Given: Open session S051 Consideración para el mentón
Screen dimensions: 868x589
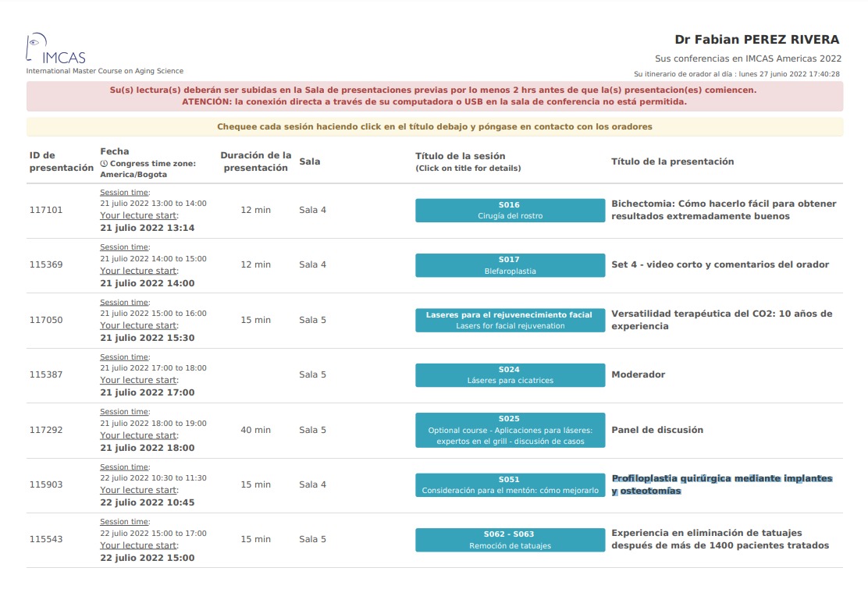Looking at the screenshot, I should (x=510, y=485).
